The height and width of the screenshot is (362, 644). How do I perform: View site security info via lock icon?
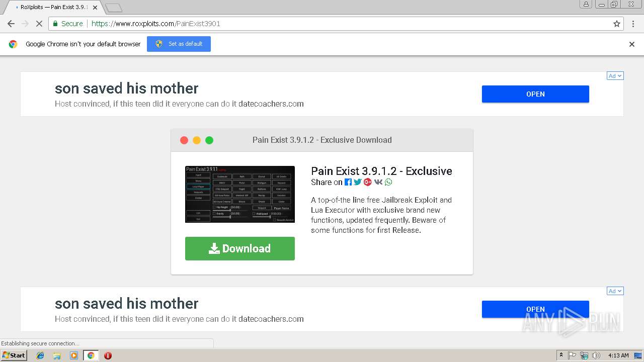55,24
